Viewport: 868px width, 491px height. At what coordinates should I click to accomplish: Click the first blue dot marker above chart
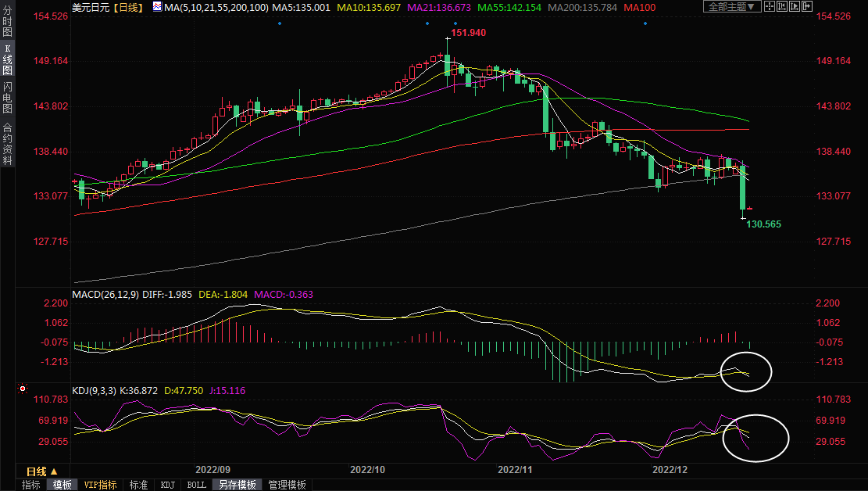pyautogui.click(x=280, y=23)
